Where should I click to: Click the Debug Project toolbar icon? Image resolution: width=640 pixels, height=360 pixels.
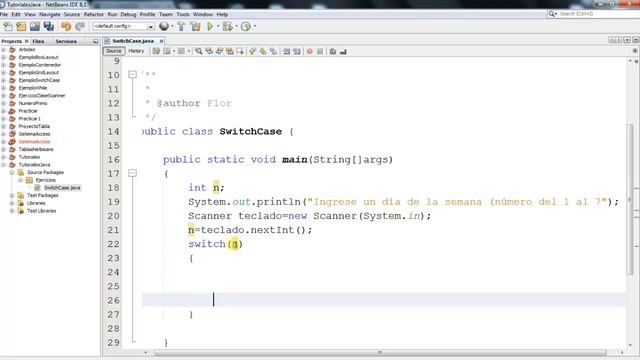[x=228, y=27]
